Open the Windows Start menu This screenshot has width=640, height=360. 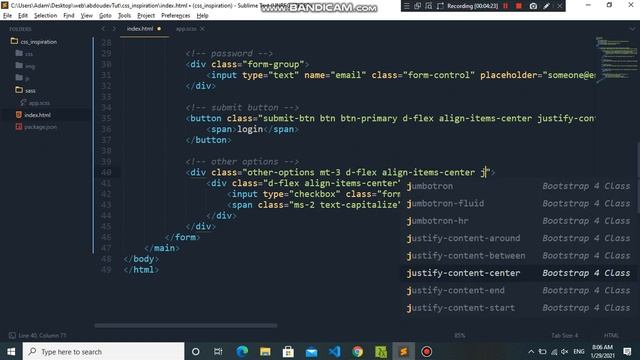pos(11,351)
